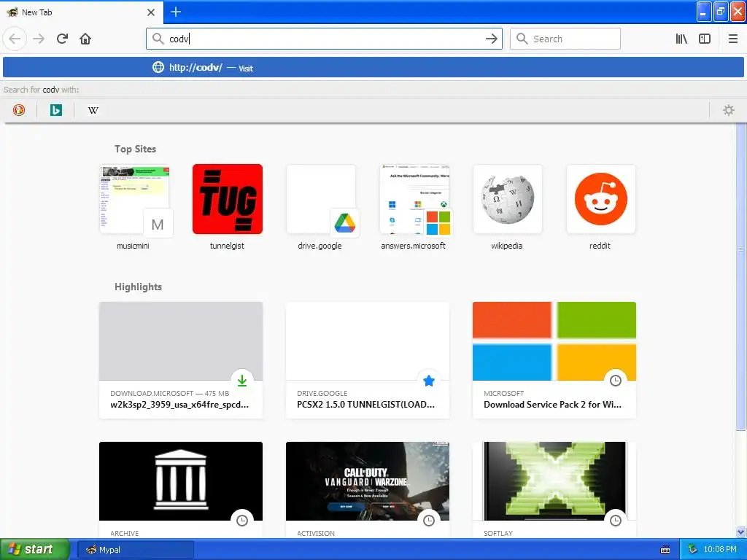Open the Softlay highlight card

click(554, 490)
